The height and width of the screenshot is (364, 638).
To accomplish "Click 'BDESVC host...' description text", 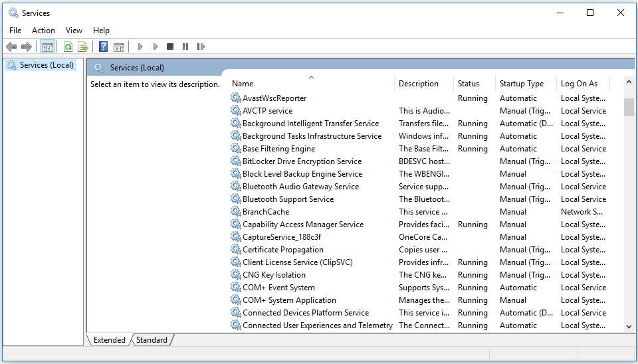I will 425,161.
